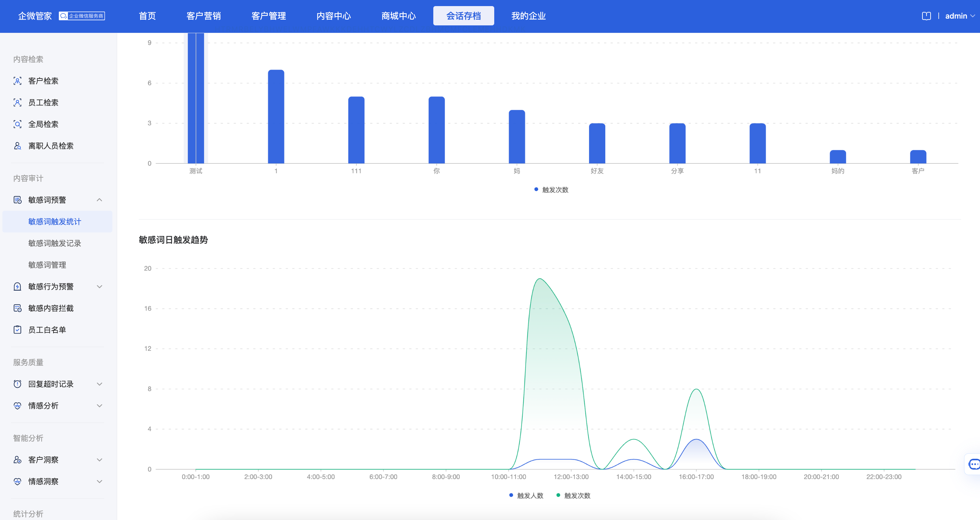Expand the 情感分析 chevron
The image size is (980, 520).
point(99,406)
